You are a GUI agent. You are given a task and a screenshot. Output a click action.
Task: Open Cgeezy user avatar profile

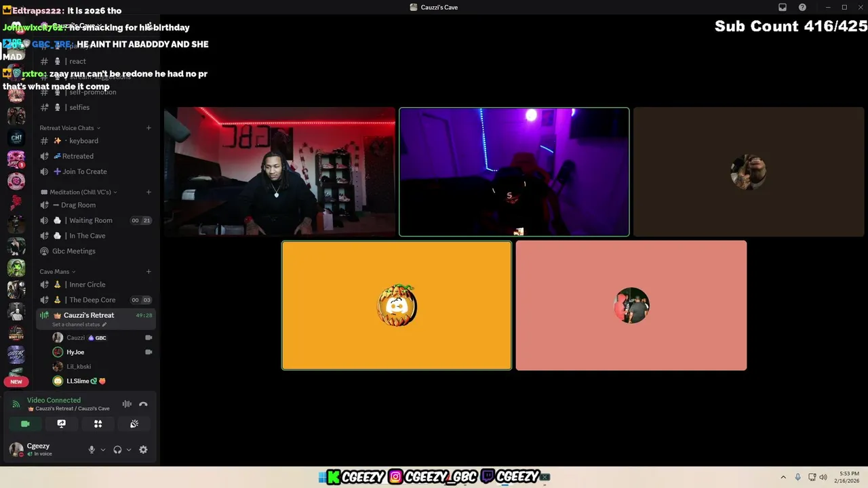[x=16, y=449]
